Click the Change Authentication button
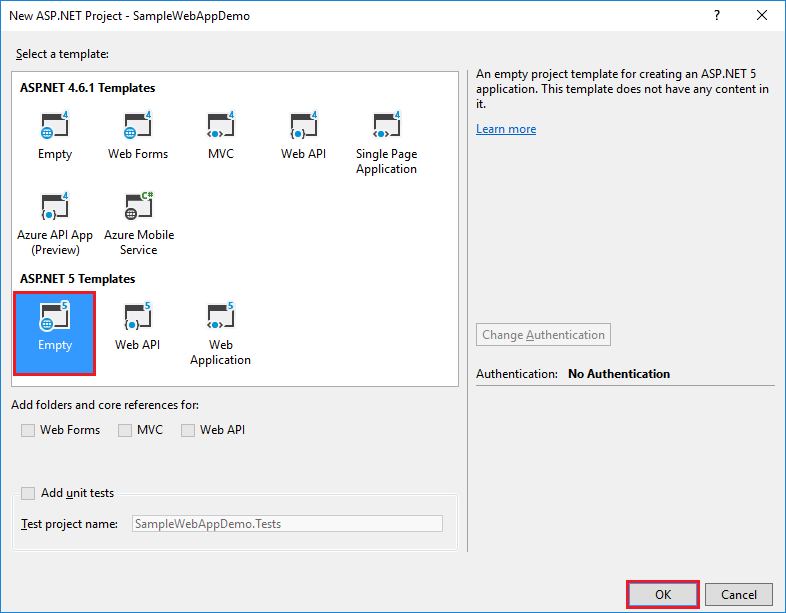786x613 pixels. [543, 335]
